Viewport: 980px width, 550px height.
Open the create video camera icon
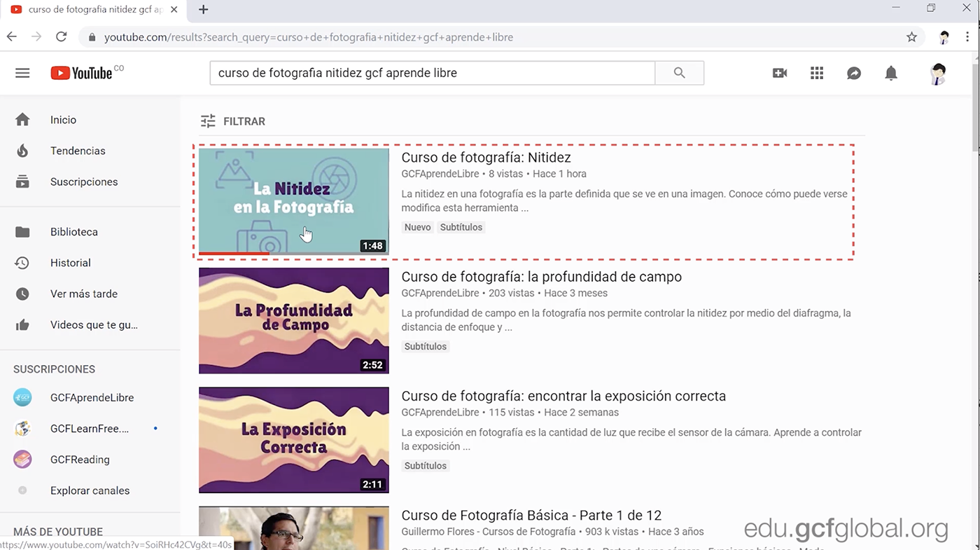[x=780, y=73]
